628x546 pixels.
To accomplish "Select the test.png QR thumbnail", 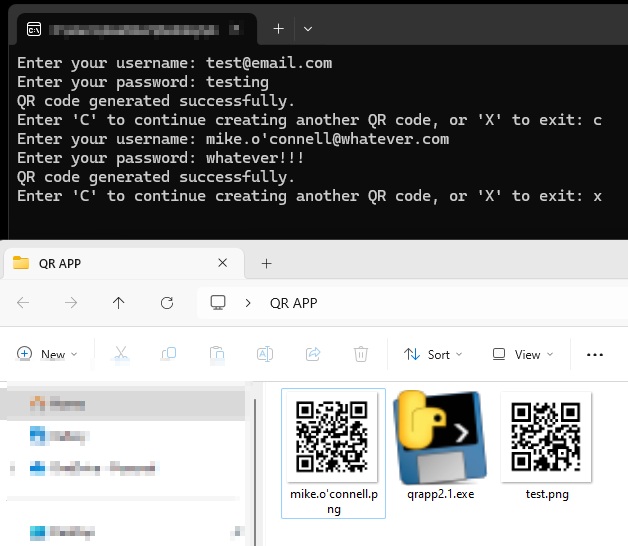I will (546, 437).
